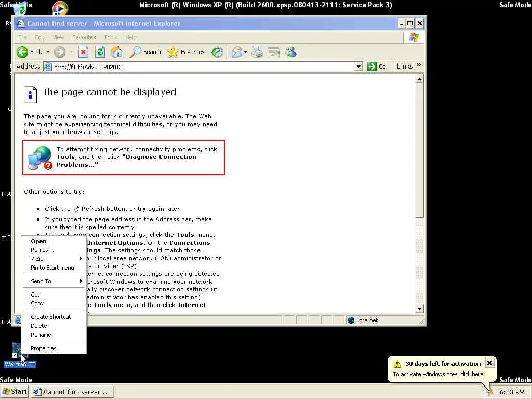The height and width of the screenshot is (399, 532).
Task: Open the History icon
Action: coord(217,52)
